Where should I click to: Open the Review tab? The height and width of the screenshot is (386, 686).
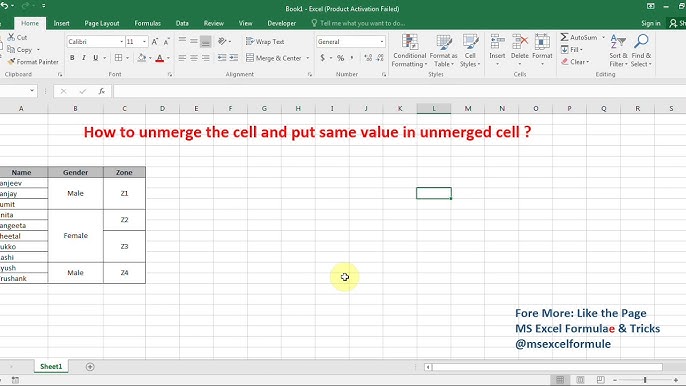[214, 23]
